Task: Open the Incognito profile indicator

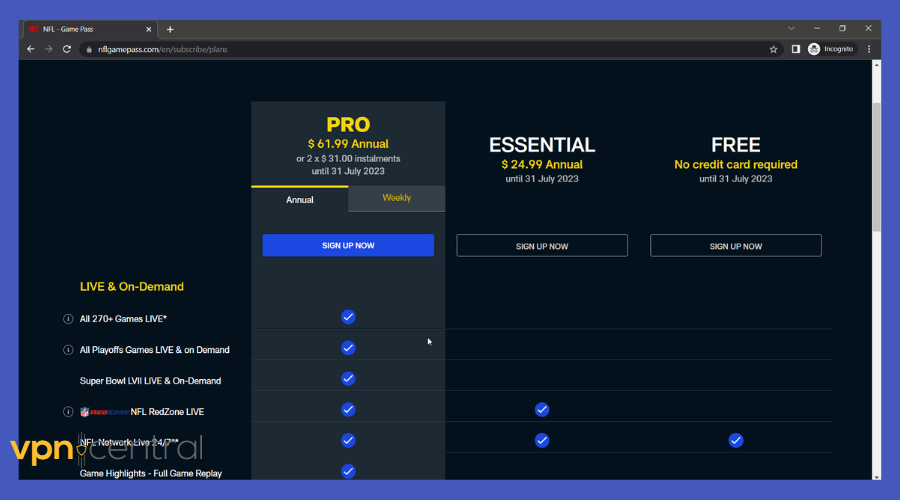Action: point(830,49)
